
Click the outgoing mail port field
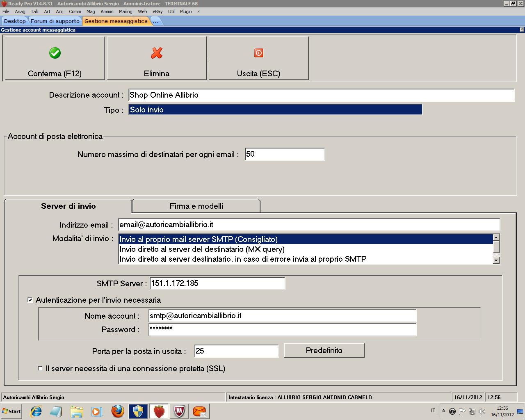pos(236,351)
